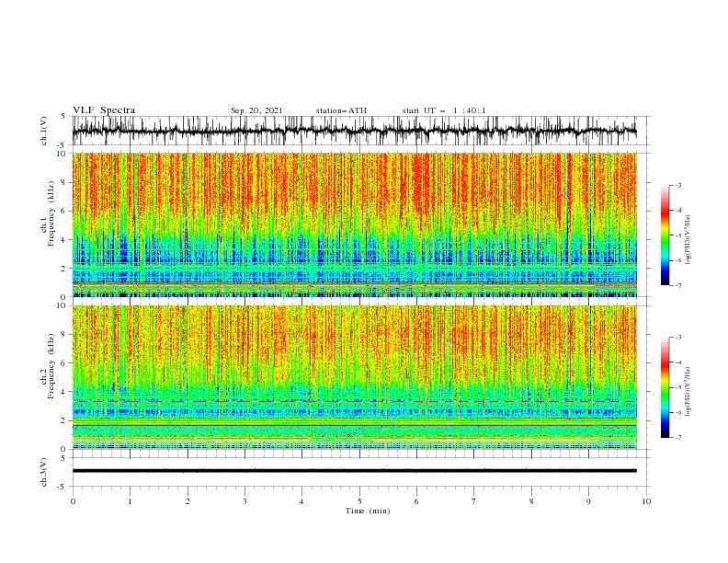
Task: Click the "10" kHz tick on ch.2 spectrogram
Action: 62,305
